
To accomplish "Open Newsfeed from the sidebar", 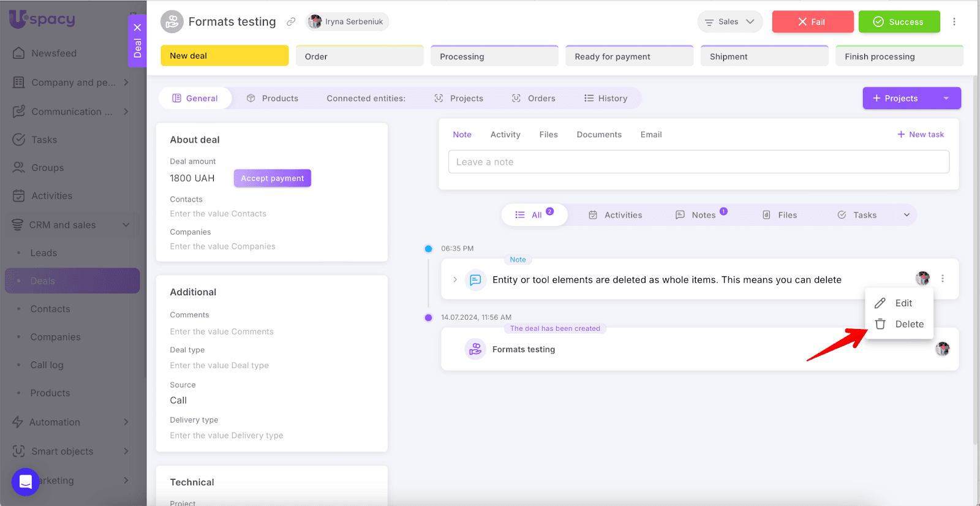I will coord(54,53).
